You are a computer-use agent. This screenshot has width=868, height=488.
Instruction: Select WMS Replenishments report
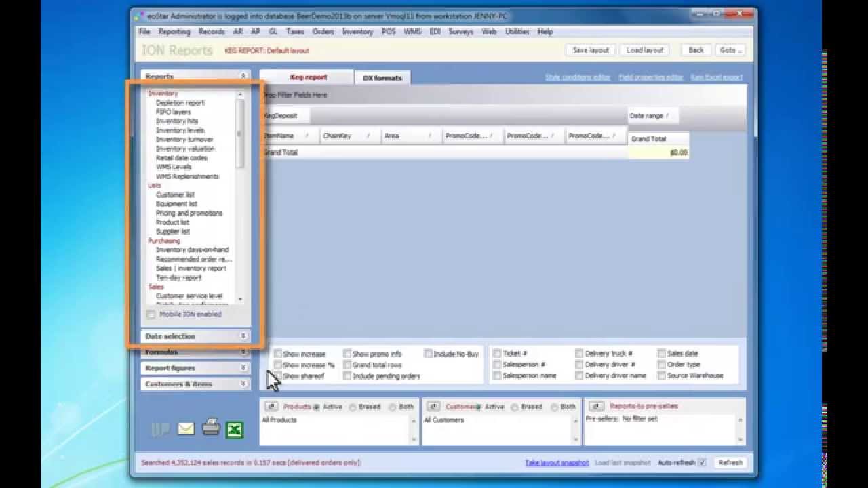[187, 177]
